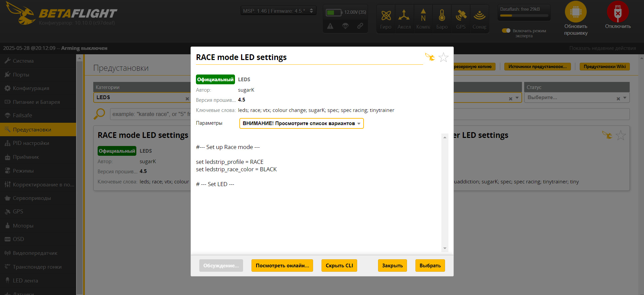Click the Update firmware chip icon

tap(576, 12)
